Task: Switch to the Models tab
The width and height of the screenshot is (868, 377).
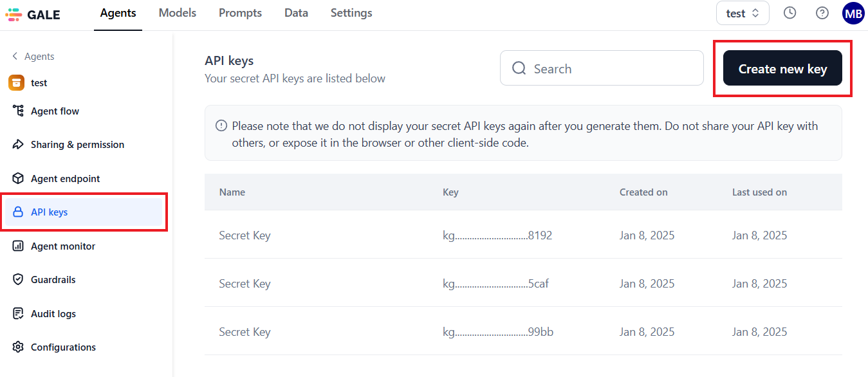Action: (178, 13)
